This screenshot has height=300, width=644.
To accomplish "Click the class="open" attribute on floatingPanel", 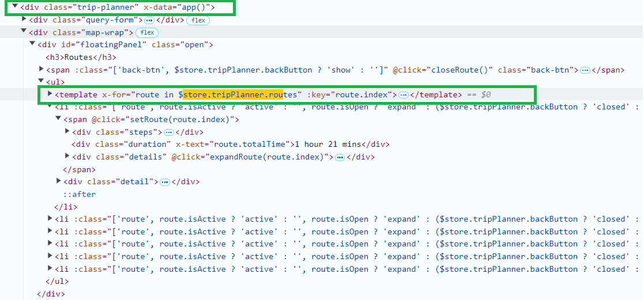I will (x=180, y=45).
